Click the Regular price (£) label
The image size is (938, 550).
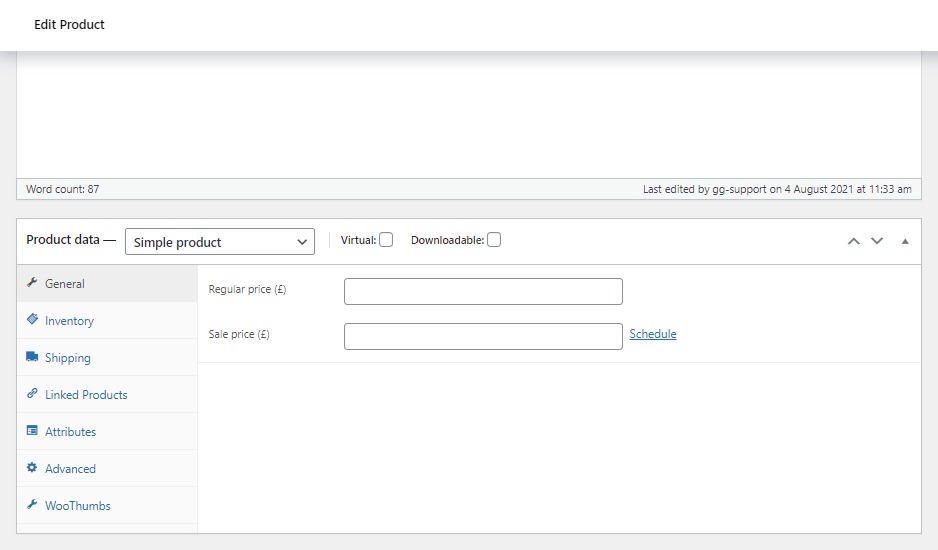[x=247, y=289]
